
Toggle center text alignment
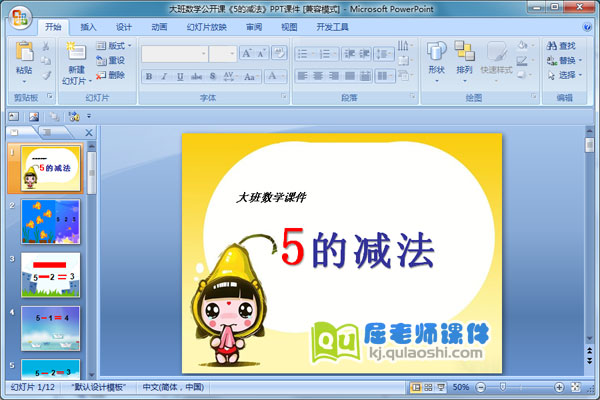click(x=318, y=76)
